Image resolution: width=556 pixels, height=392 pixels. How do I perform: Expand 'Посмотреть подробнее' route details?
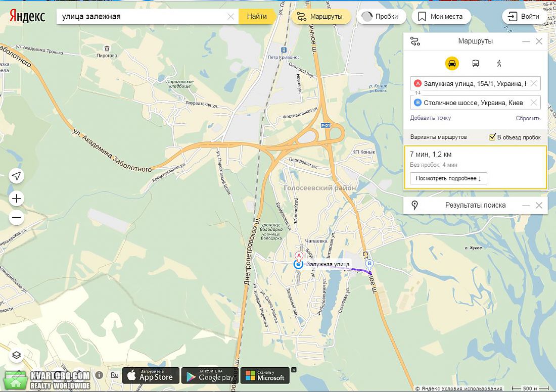coord(448,178)
